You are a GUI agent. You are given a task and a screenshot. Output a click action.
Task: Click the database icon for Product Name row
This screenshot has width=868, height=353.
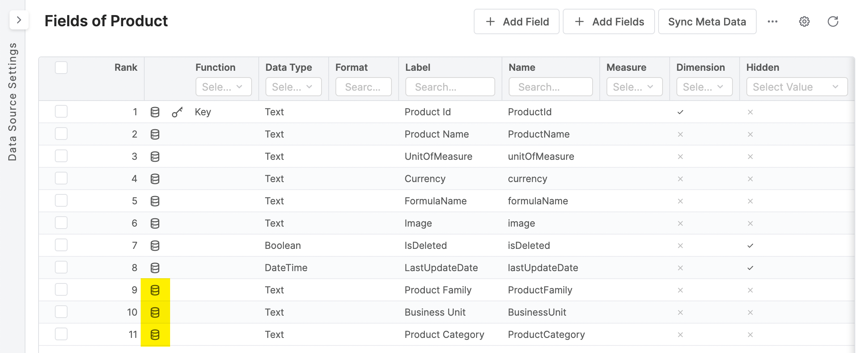[x=155, y=134]
